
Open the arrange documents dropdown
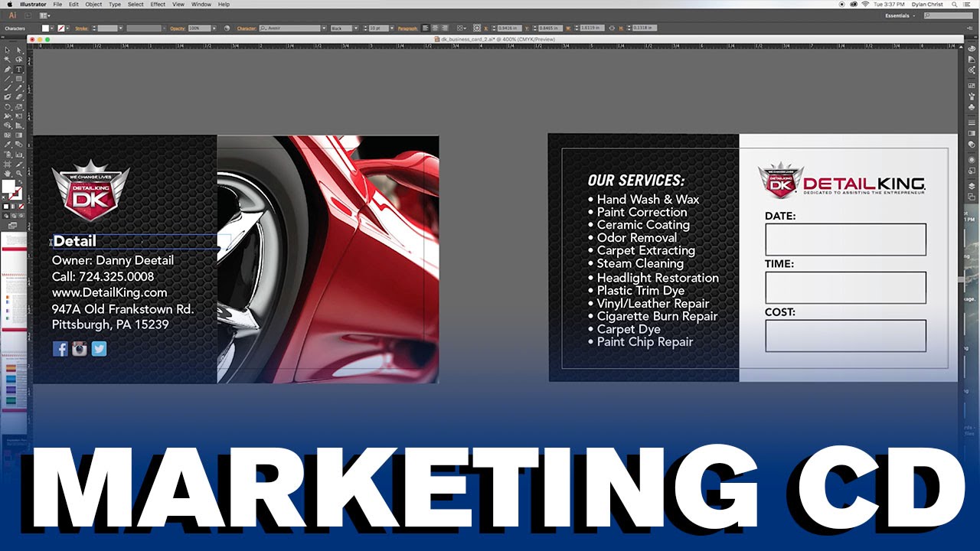click(44, 15)
